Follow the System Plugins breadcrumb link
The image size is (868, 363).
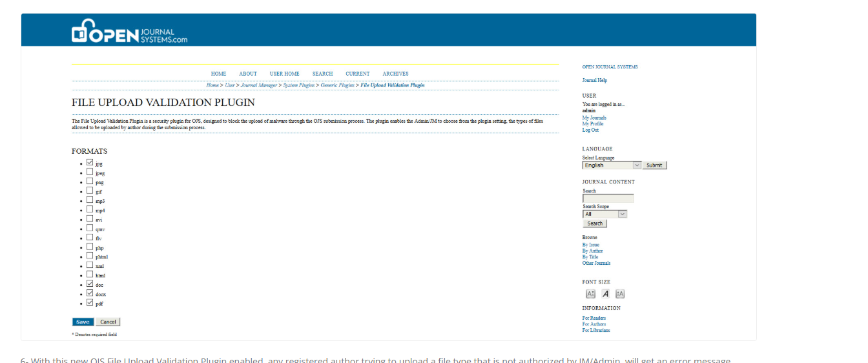(x=298, y=85)
